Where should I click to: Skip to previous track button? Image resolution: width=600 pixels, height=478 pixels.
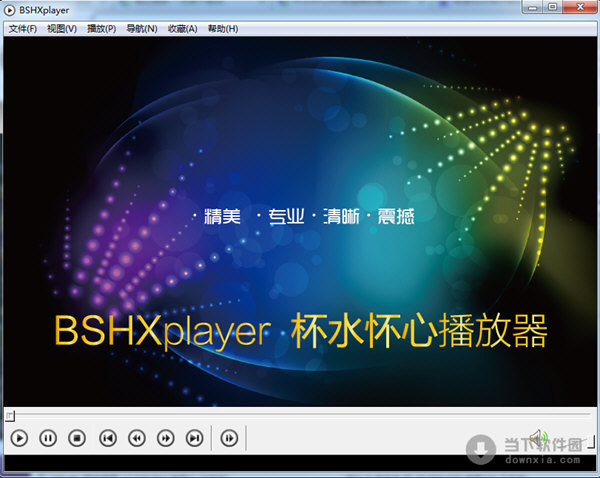click(108, 438)
